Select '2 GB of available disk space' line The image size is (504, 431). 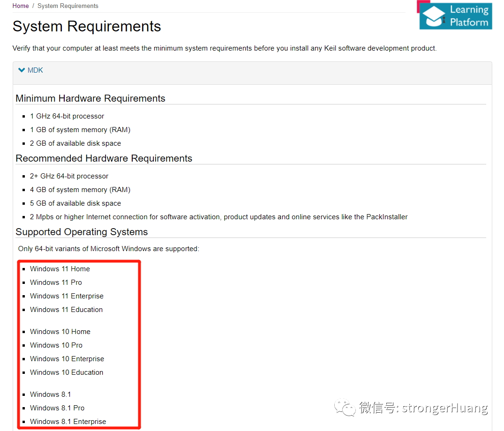pyautogui.click(x=75, y=143)
